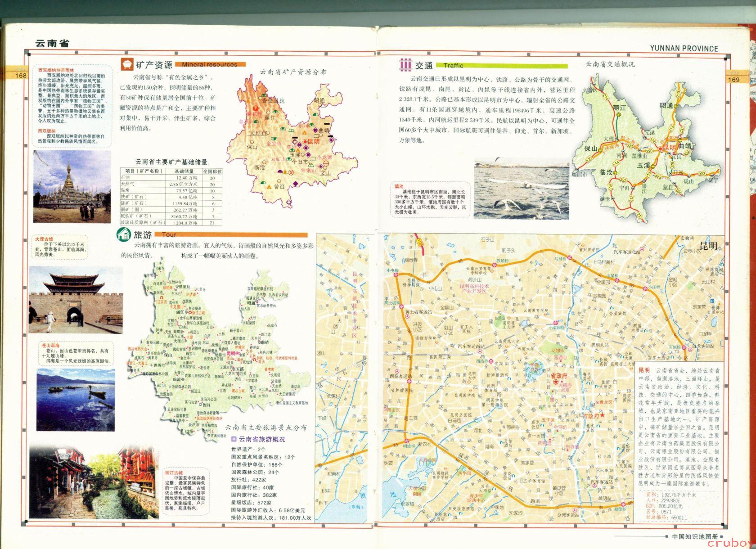Viewport: 756px width, 549px height.
Task: Click the 旅游 heading
Action: click(x=142, y=234)
